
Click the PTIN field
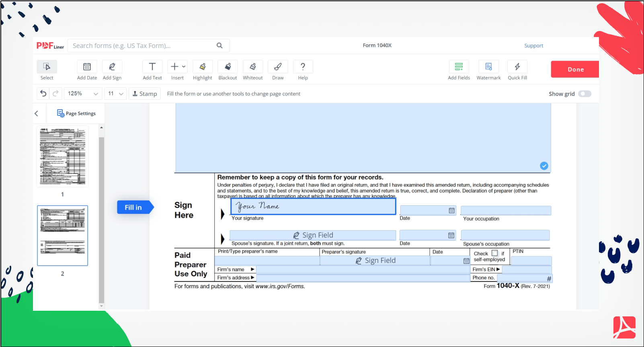[x=531, y=261]
